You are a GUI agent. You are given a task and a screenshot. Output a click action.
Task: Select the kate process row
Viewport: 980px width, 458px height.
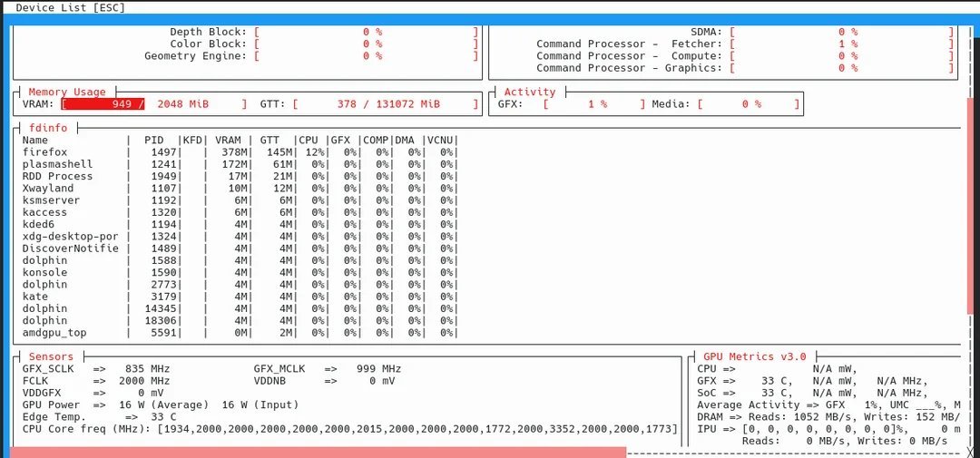tap(240, 297)
